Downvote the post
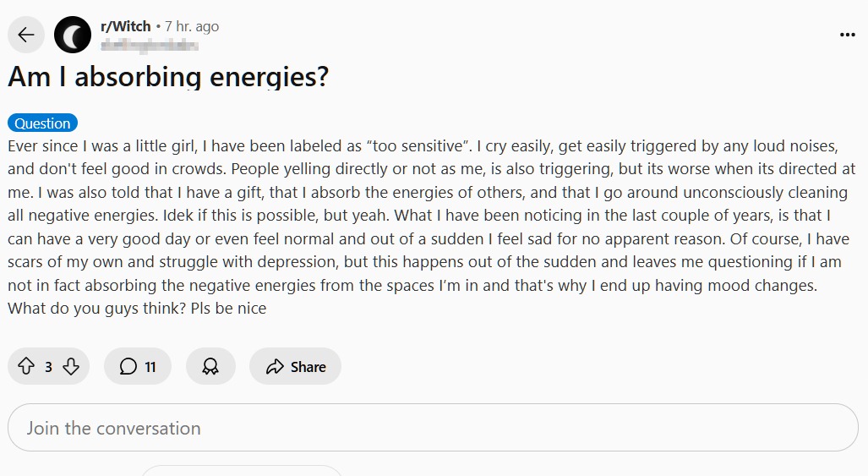Viewport: 868px width, 476px height. (71, 366)
